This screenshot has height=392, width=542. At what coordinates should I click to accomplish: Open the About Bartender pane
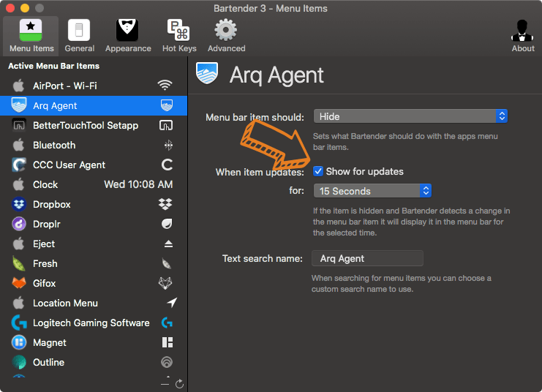tap(523, 36)
